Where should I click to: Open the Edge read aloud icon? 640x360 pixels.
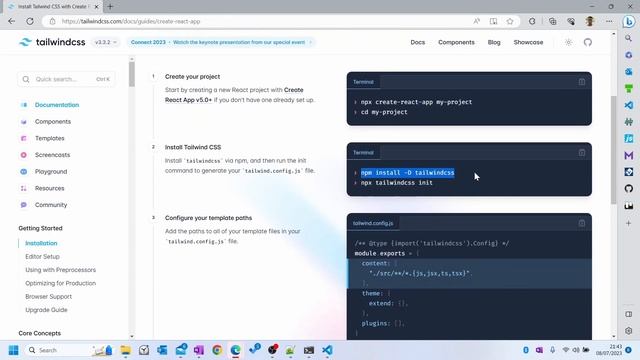[476, 21]
